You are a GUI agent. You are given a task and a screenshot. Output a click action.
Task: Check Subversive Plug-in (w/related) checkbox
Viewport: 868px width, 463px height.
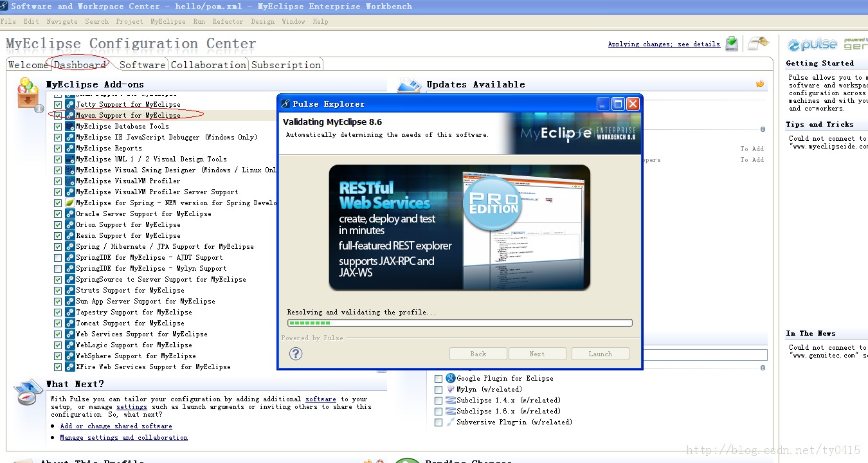439,422
